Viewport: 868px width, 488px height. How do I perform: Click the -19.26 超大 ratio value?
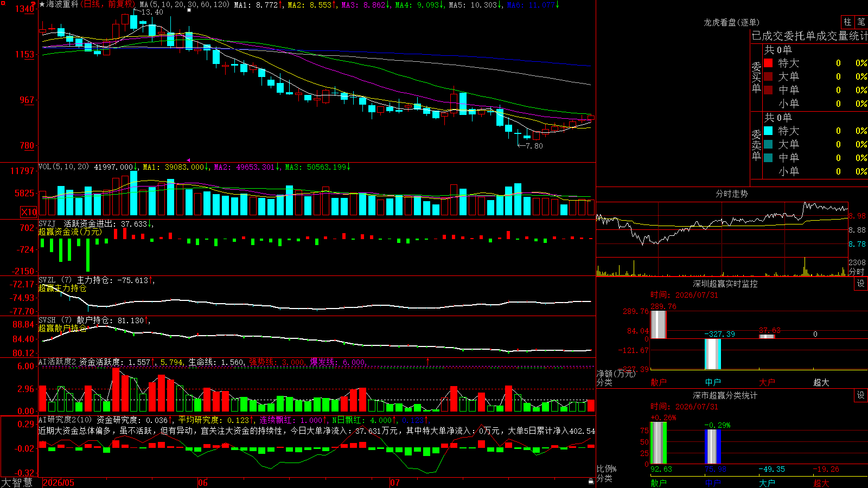826,469
